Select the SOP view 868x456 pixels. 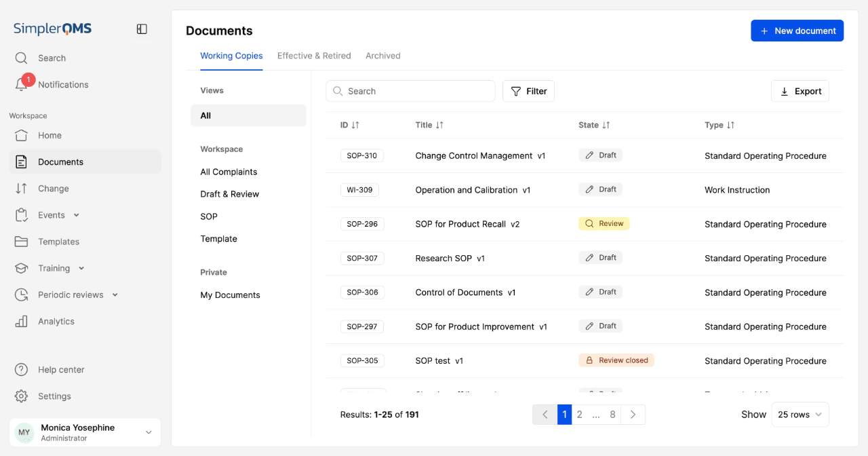coord(209,216)
